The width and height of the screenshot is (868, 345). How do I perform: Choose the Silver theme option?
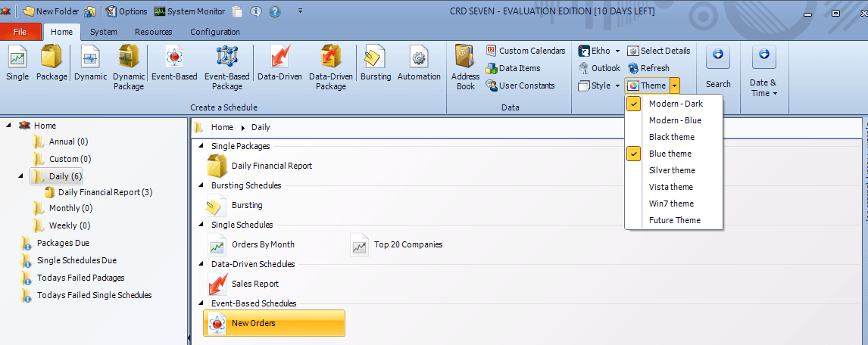point(671,170)
